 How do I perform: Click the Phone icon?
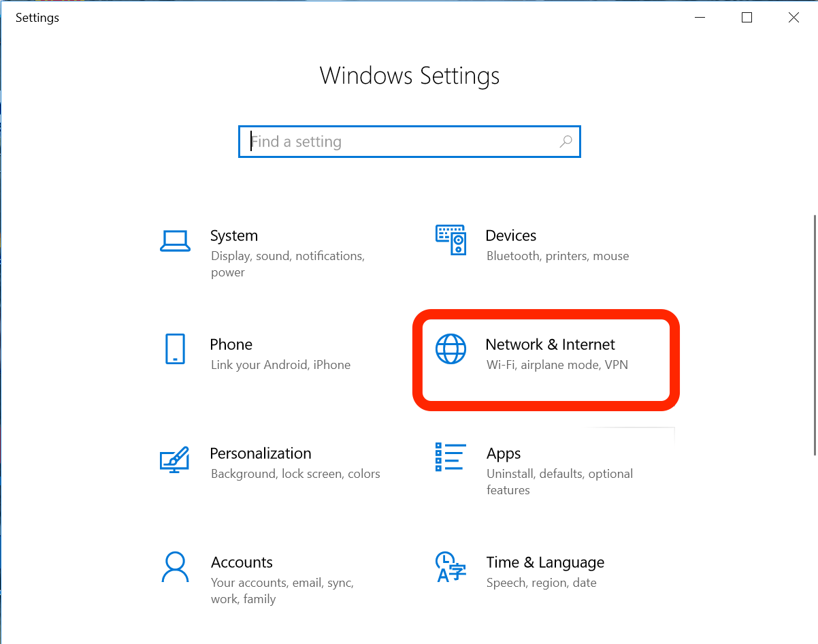(x=175, y=349)
